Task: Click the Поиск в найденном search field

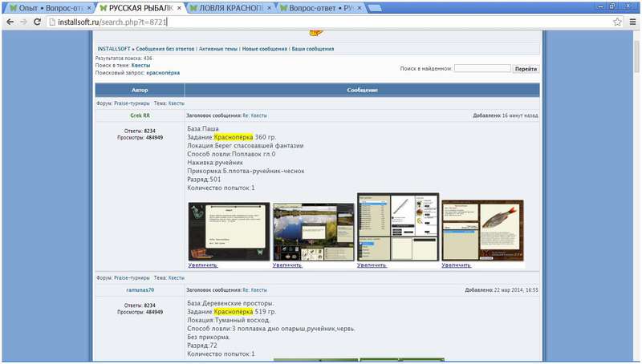Action: pyautogui.click(x=482, y=68)
